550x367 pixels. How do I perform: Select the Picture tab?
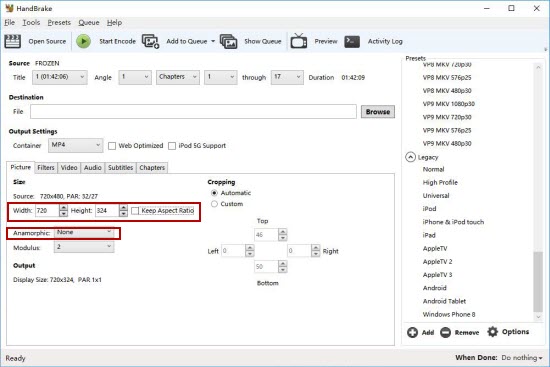(21, 167)
